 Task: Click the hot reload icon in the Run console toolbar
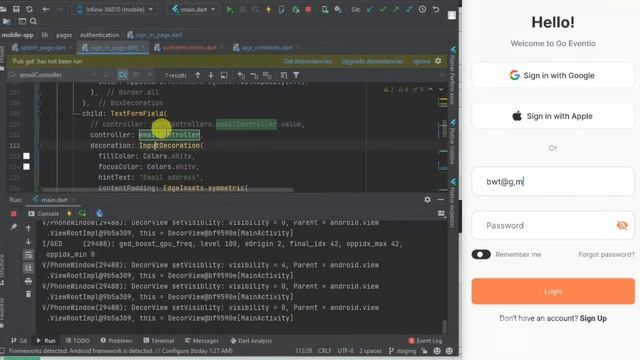pos(69,213)
